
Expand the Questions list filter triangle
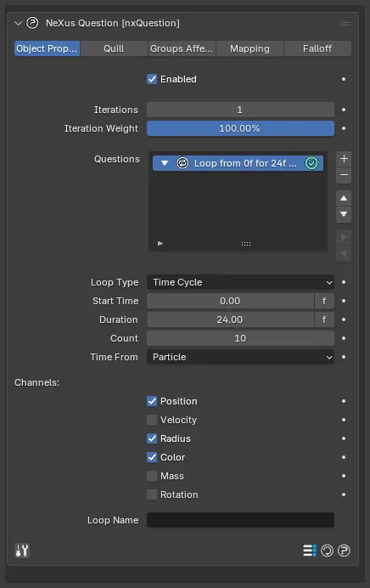[160, 243]
